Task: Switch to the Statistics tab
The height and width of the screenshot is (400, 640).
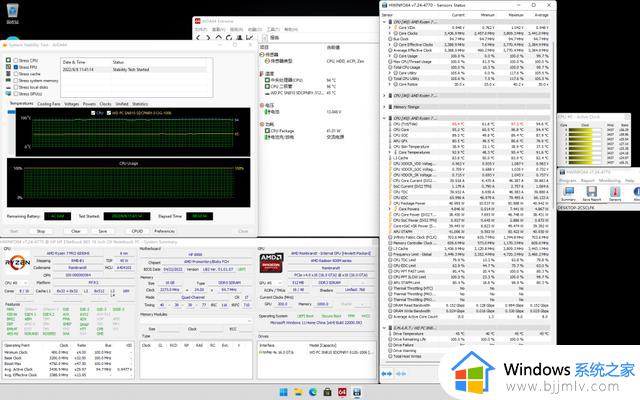Action: pyautogui.click(x=140, y=104)
